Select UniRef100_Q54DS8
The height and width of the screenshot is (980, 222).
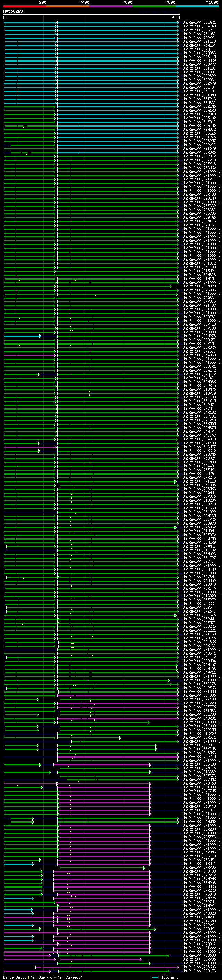pyautogui.click(x=199, y=355)
